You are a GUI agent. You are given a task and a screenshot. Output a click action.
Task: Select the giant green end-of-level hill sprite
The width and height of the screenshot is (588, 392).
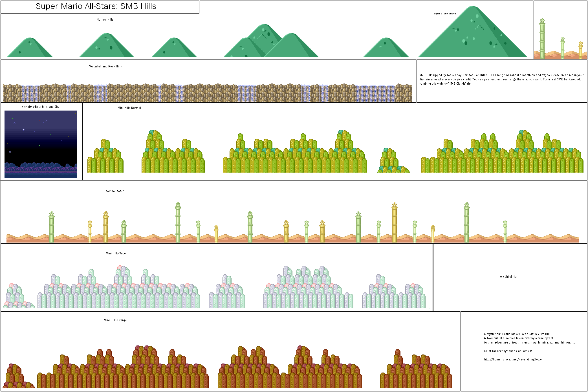(x=472, y=31)
